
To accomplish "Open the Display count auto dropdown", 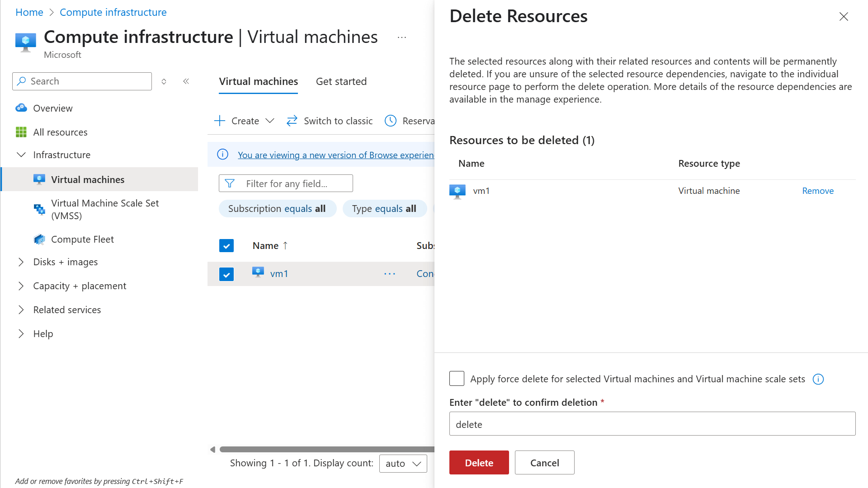I will [403, 464].
